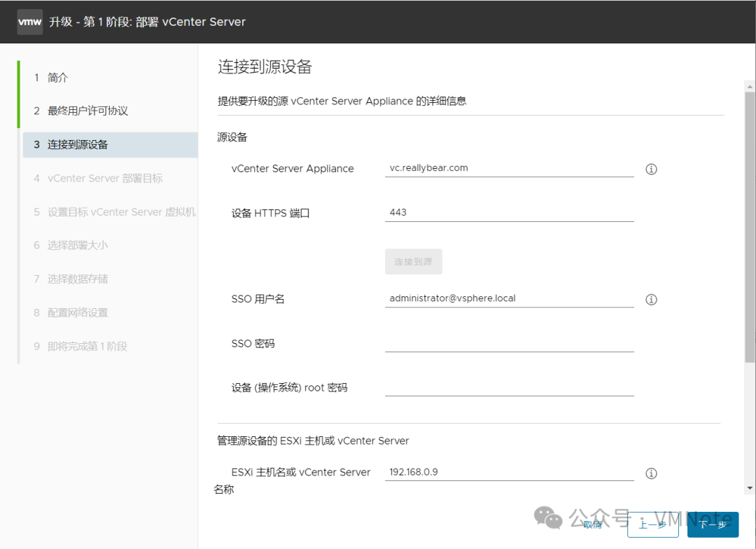Focus the 设备 HTTPS 端口 field
This screenshot has height=549, width=756.
coord(509,213)
